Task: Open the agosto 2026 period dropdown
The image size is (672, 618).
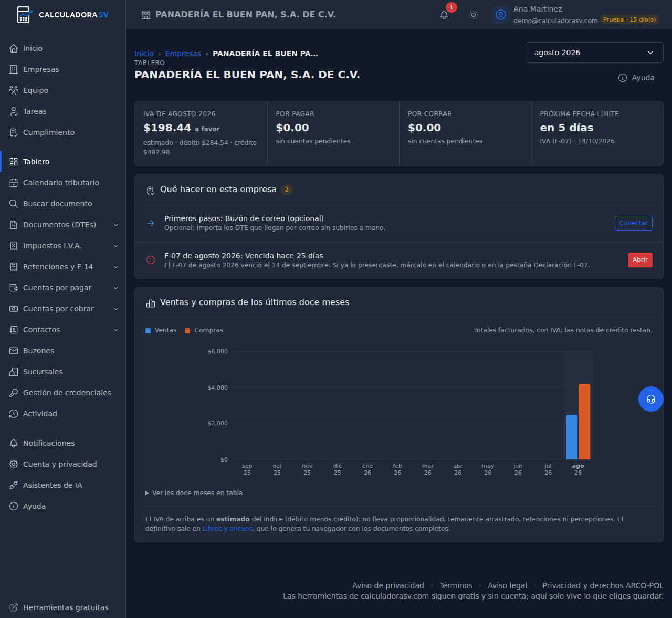Action: 594,53
